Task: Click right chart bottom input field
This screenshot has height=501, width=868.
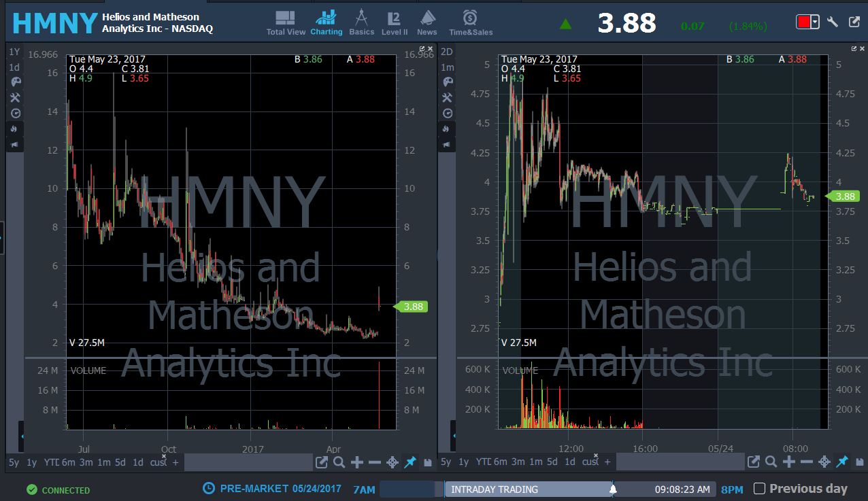Action: tap(680, 462)
